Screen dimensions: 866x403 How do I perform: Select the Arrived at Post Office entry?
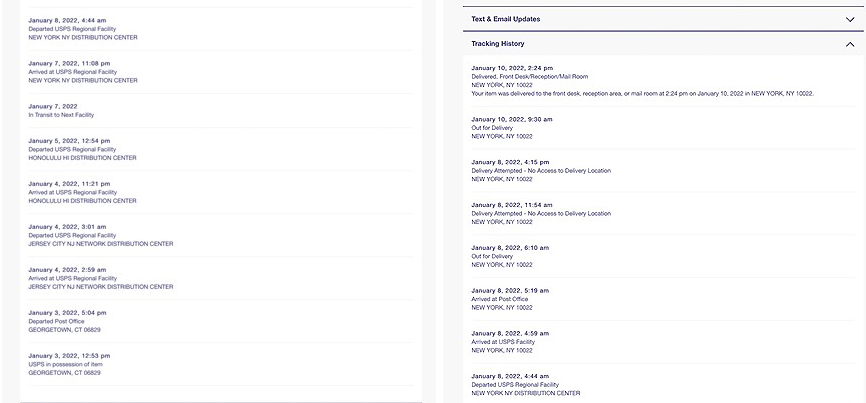[499, 299]
